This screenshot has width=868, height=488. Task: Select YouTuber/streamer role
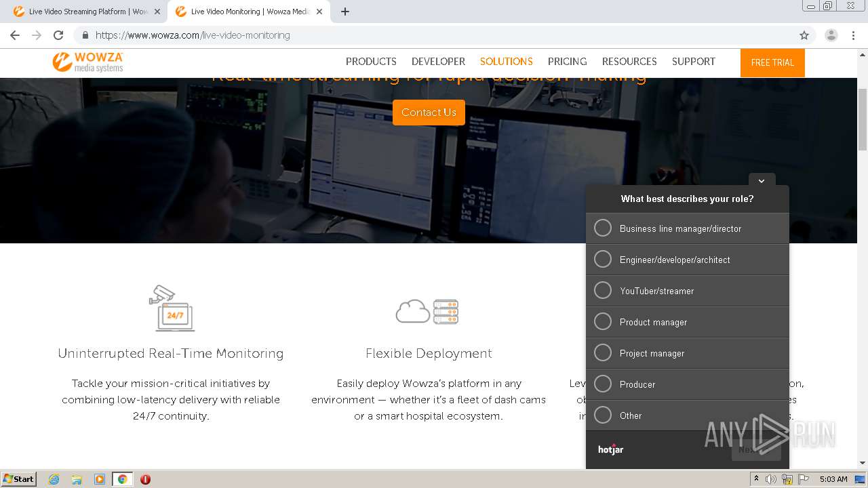click(x=688, y=291)
